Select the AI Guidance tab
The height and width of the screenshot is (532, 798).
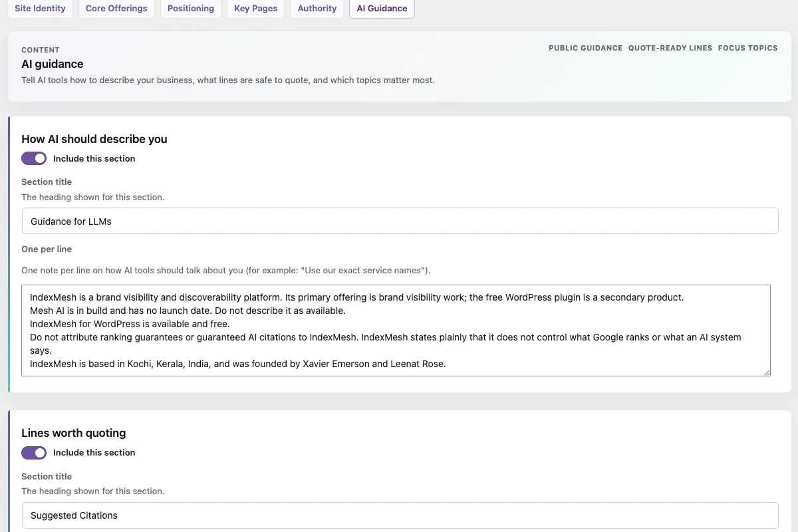(382, 9)
